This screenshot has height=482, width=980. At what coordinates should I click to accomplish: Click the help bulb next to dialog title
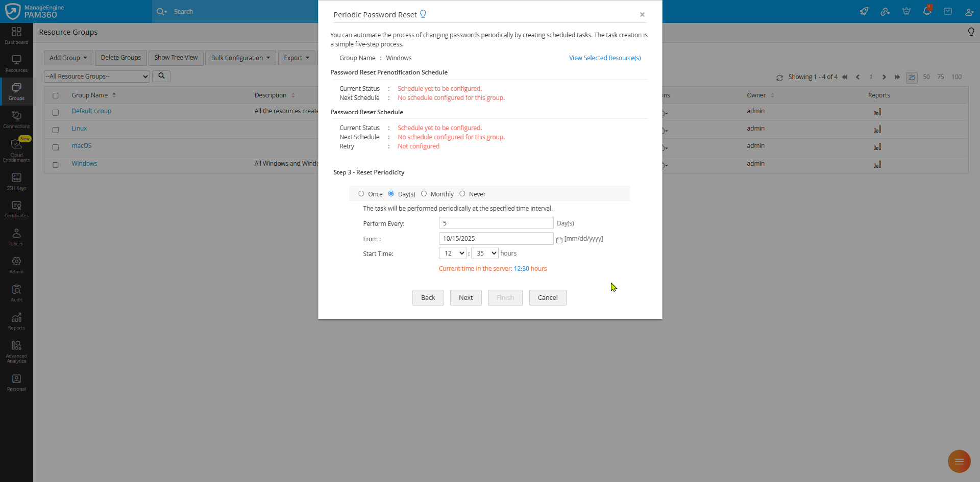(423, 14)
